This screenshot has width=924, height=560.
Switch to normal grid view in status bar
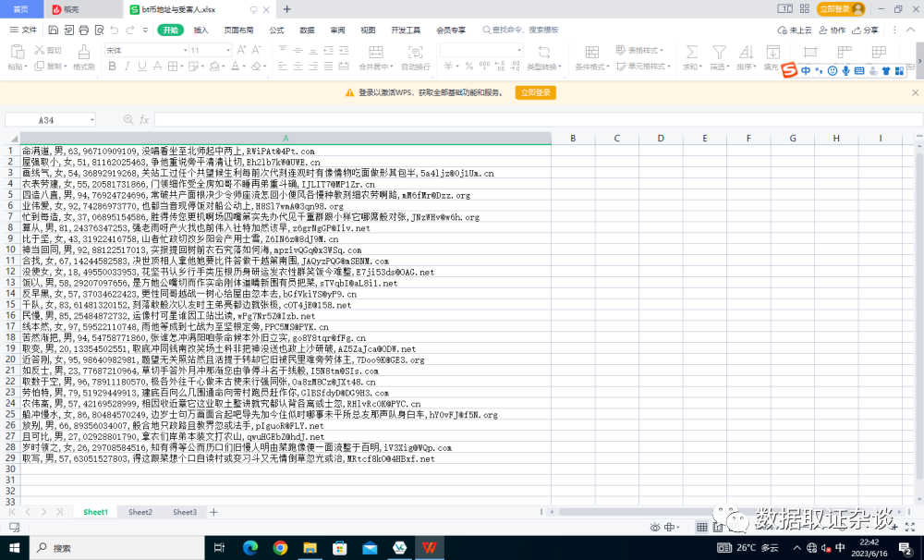pos(701,527)
